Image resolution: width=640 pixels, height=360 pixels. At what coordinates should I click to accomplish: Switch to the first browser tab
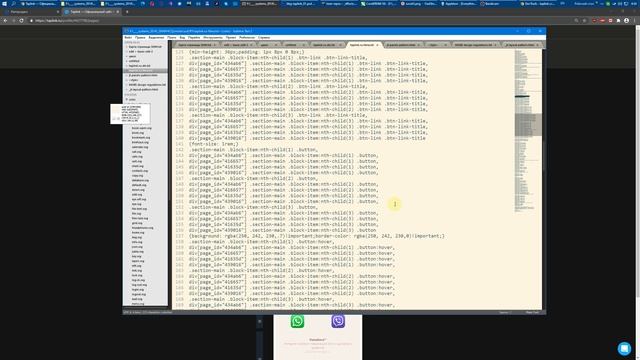(31, 12)
